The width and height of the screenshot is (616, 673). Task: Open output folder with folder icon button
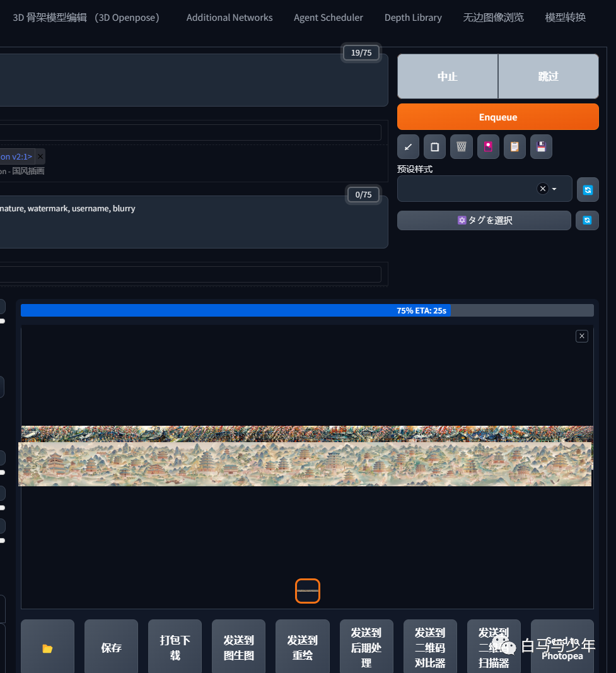click(x=47, y=648)
